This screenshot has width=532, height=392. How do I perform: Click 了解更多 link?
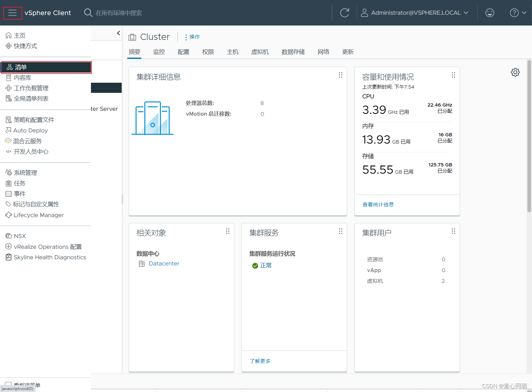pos(260,361)
